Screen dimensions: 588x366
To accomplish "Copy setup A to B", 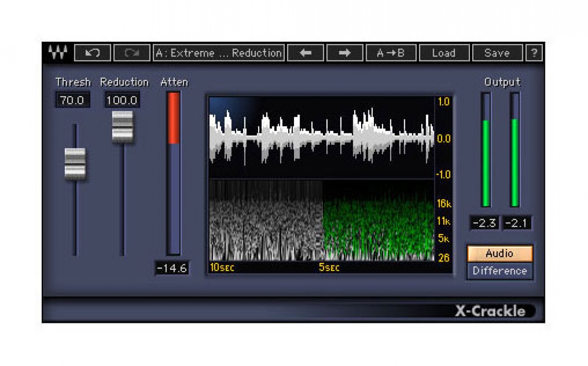I will (x=391, y=52).
